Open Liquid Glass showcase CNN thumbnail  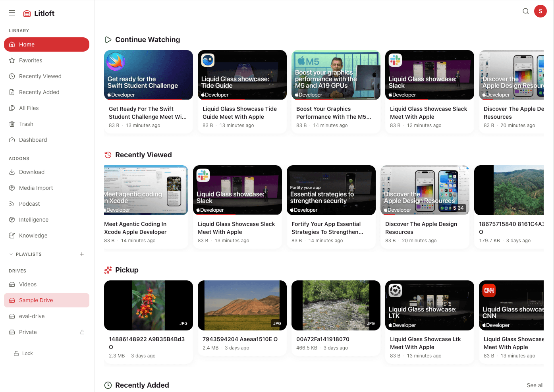[512, 305]
